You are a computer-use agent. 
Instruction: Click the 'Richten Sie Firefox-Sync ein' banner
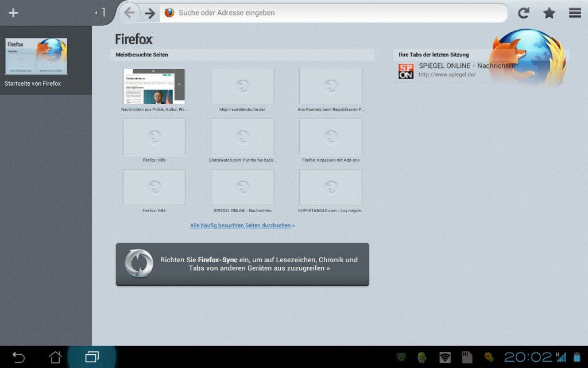click(x=242, y=264)
